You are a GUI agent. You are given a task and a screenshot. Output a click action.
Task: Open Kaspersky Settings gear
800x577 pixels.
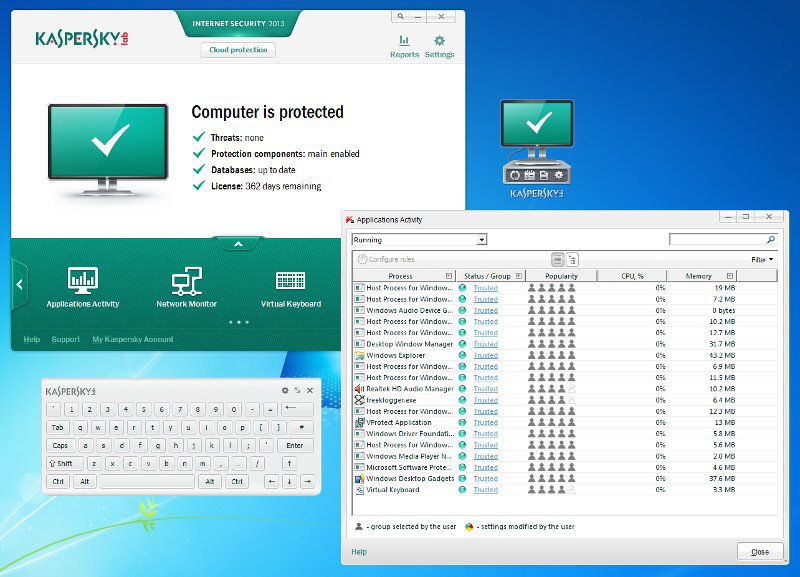pyautogui.click(x=439, y=46)
